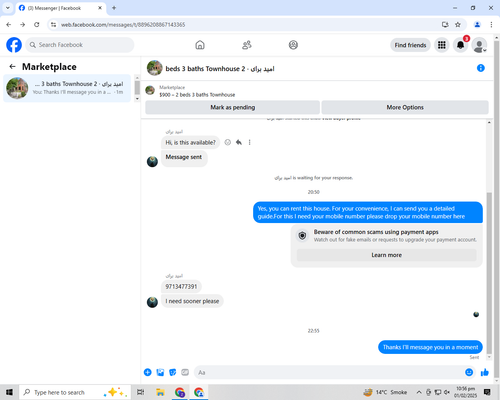Open the notifications bell icon
Screen dimensions: 500x400
[x=460, y=45]
